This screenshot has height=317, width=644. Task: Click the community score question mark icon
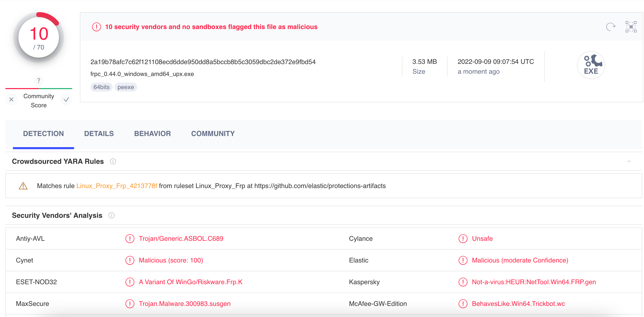pos(39,81)
